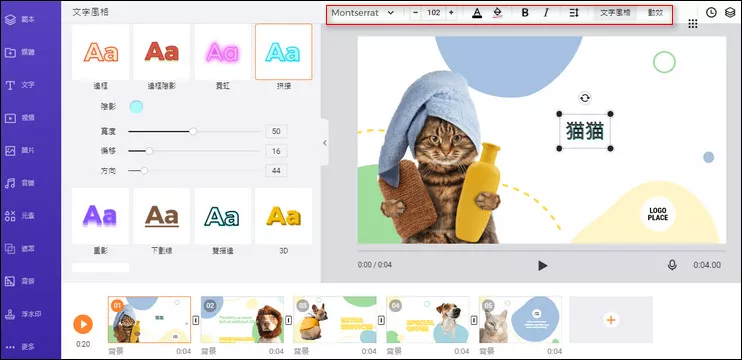742x360 pixels.
Task: Select scene 03 bulldog thumbnail in timeline
Action: click(x=335, y=320)
